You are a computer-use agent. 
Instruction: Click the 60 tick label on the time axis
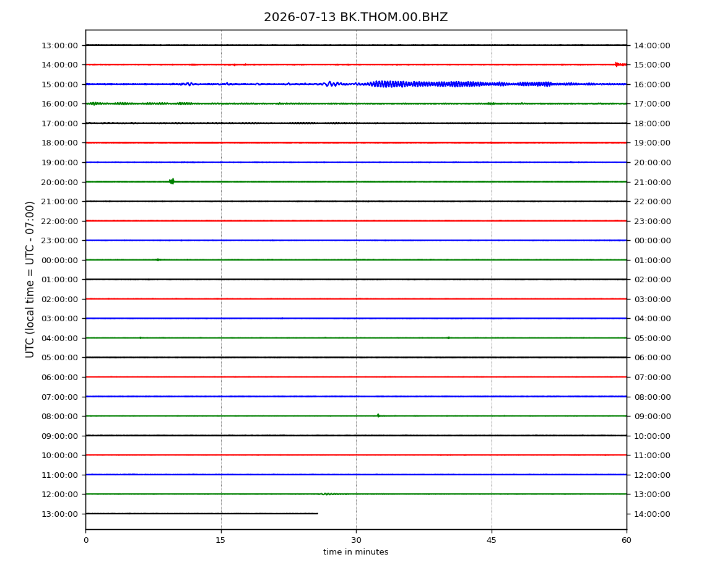click(627, 540)
